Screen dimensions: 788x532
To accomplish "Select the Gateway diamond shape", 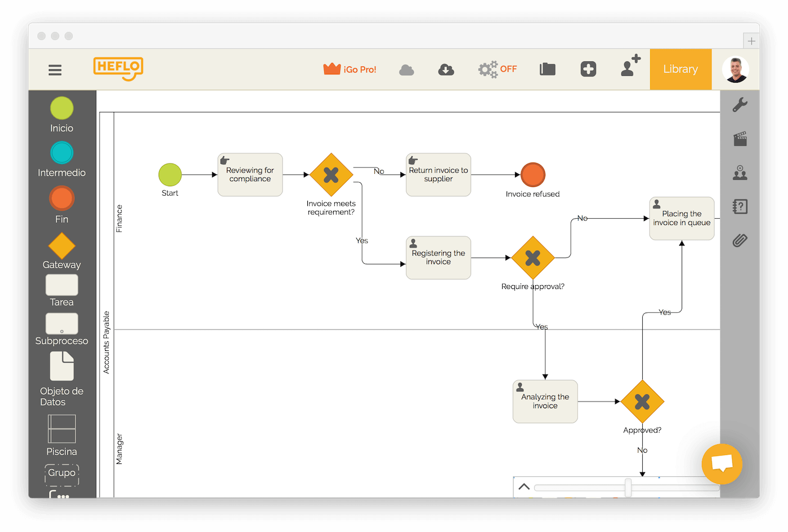I will coord(62,246).
